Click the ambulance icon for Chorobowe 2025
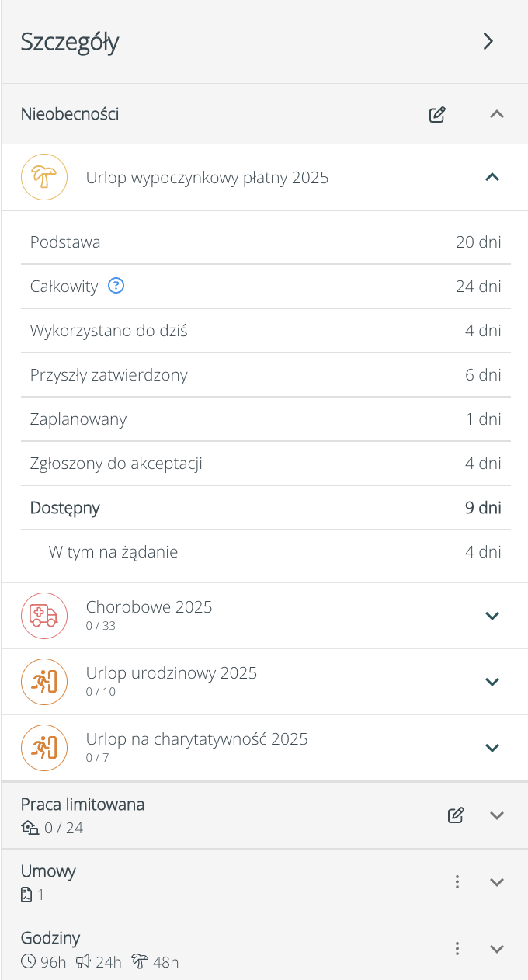 click(x=43, y=616)
